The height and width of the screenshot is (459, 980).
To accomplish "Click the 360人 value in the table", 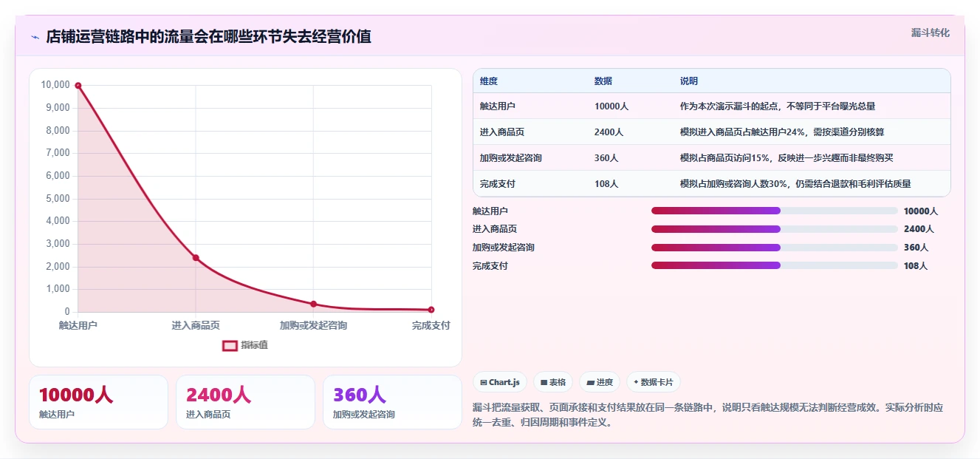I will coord(606,158).
